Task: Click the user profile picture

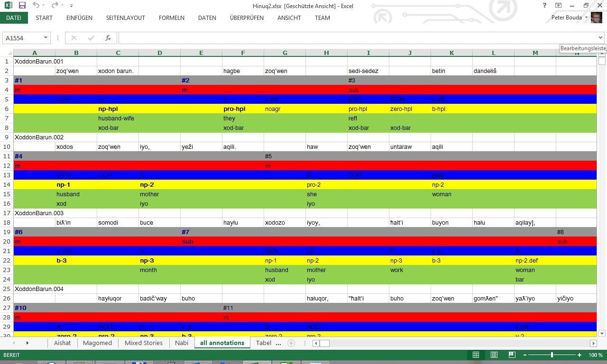Action: click(597, 18)
